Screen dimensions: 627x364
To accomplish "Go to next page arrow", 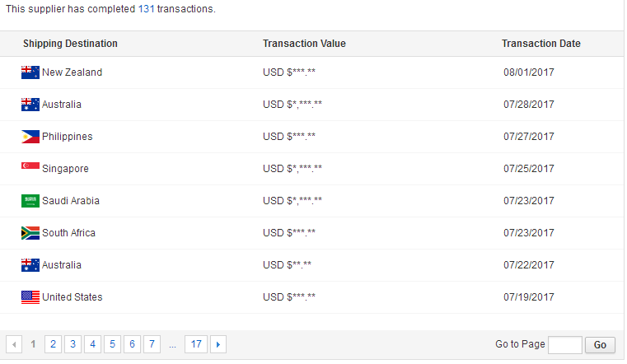I will coord(218,344).
